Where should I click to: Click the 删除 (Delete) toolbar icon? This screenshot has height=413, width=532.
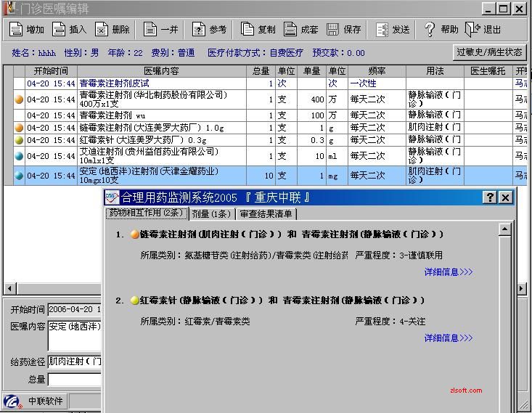pyautogui.click(x=102, y=30)
